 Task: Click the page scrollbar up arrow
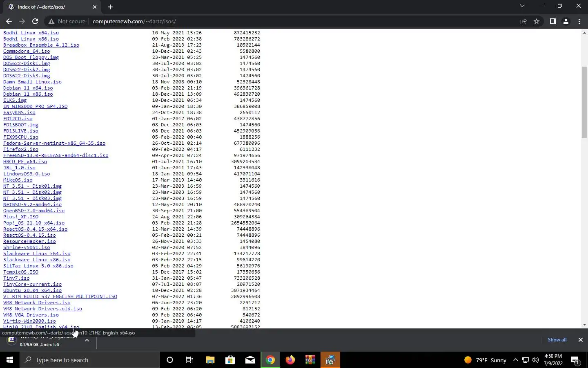pos(584,32)
